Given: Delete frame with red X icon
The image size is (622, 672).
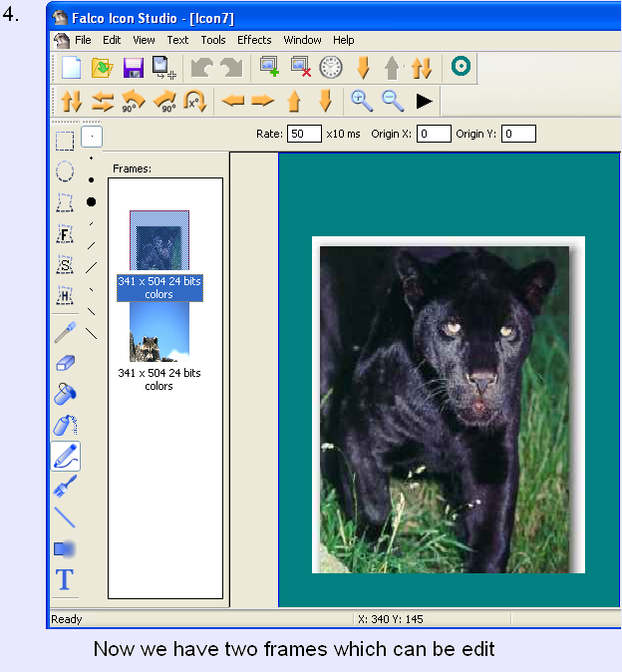Looking at the screenshot, I should click(301, 67).
